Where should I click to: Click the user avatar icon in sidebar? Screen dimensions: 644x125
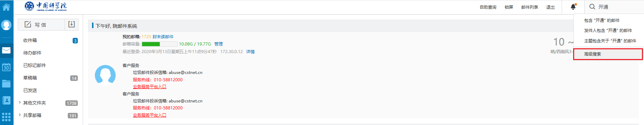pyautogui.click(x=6, y=25)
